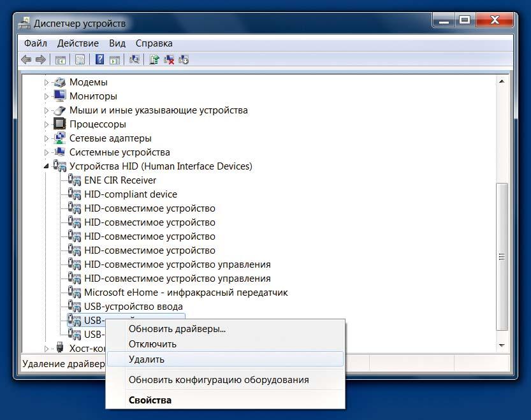Open the Действие menu

click(x=78, y=43)
